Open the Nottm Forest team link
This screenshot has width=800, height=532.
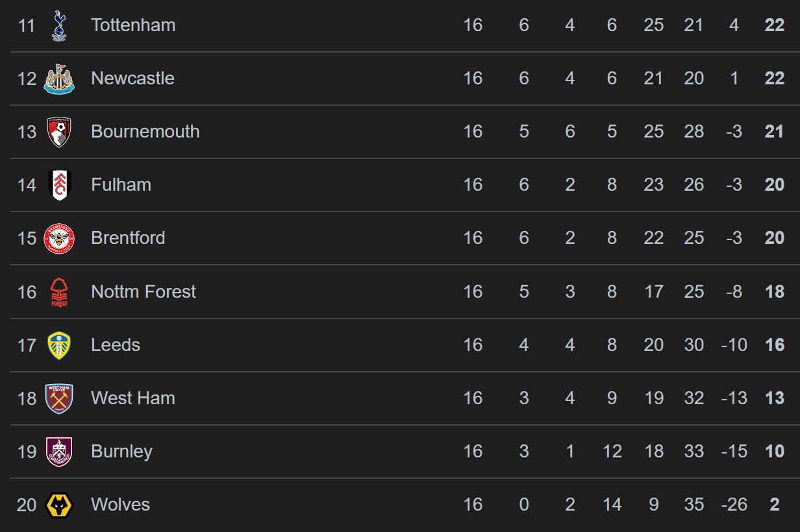pos(143,292)
